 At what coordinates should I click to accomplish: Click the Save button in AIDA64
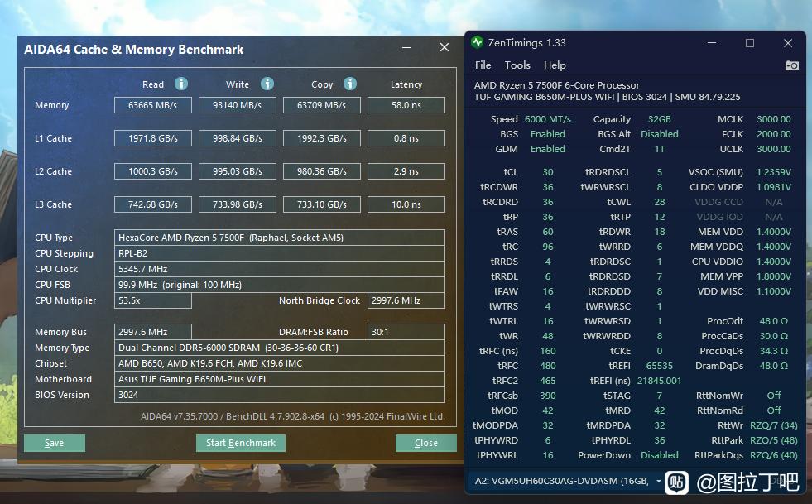tap(55, 443)
